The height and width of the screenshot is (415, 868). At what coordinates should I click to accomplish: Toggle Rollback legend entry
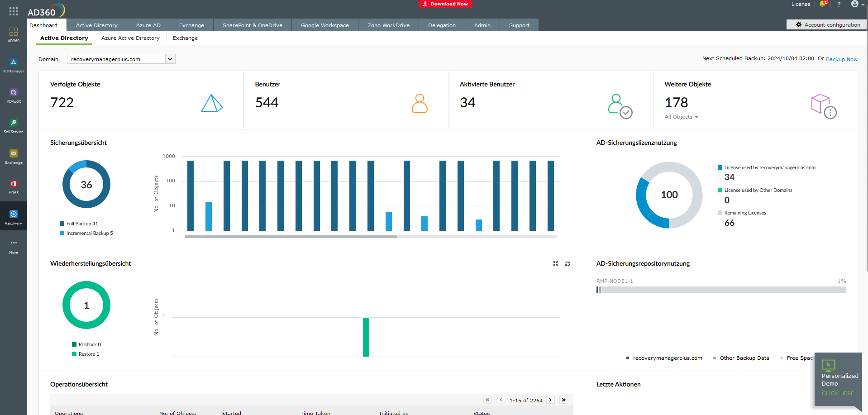pyautogui.click(x=86, y=344)
